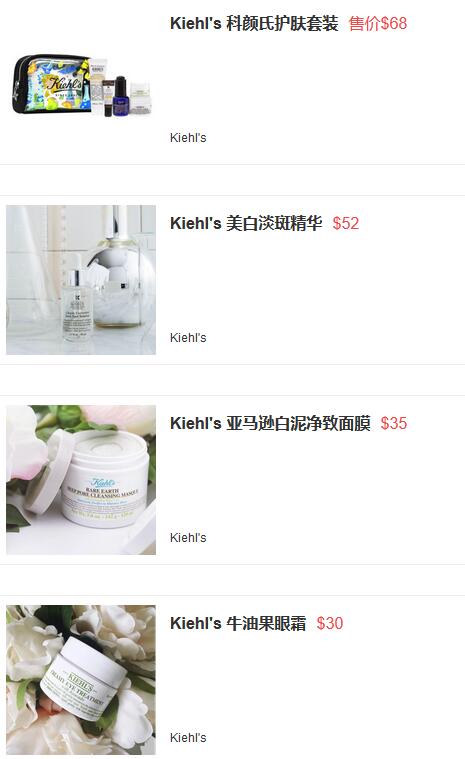Click the Kiehl's brand under the skincare set
Viewport: 465px width, 759px height.
(188, 137)
